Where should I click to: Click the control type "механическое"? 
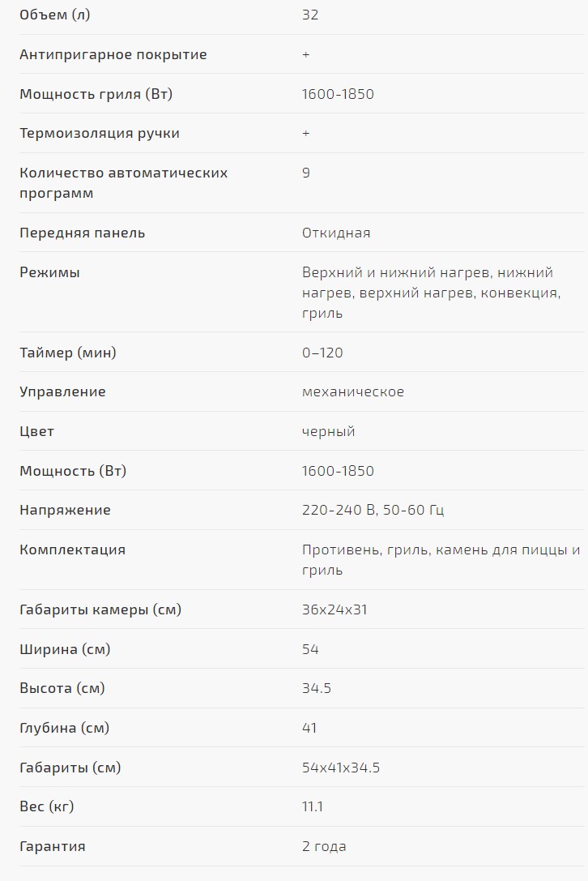(x=353, y=392)
